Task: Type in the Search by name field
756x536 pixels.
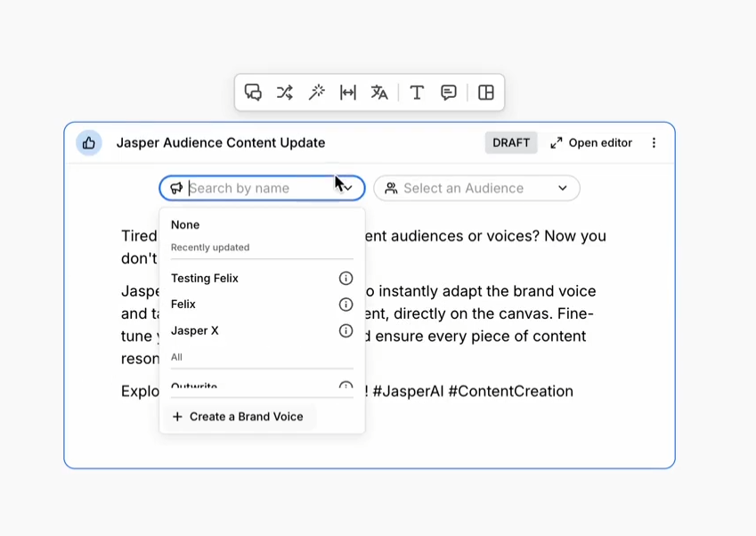Action: coord(258,188)
